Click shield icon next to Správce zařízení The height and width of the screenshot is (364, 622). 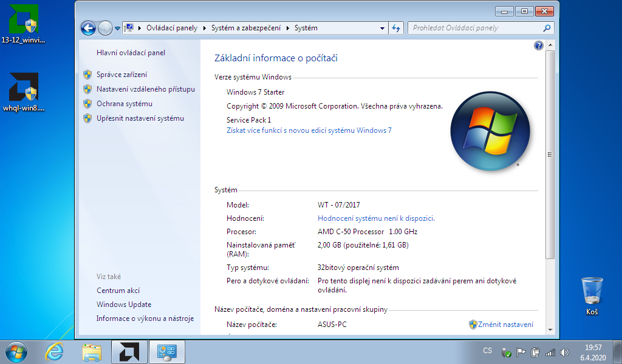(87, 75)
